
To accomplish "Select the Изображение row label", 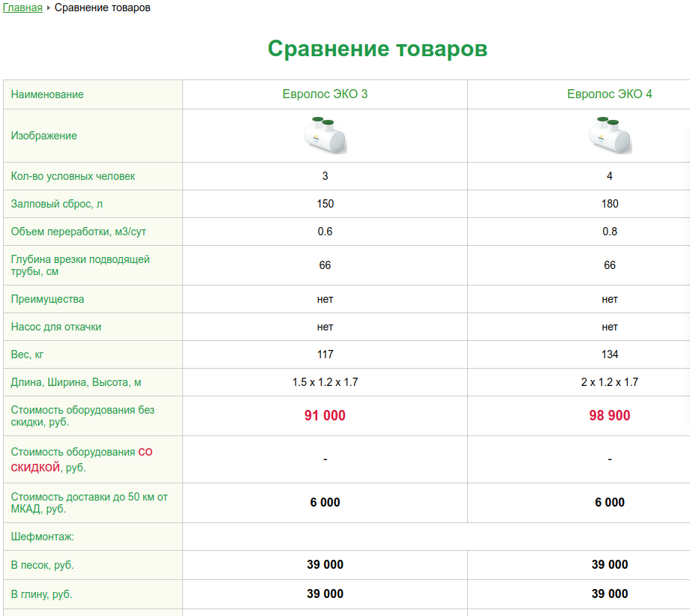I will click(x=44, y=136).
